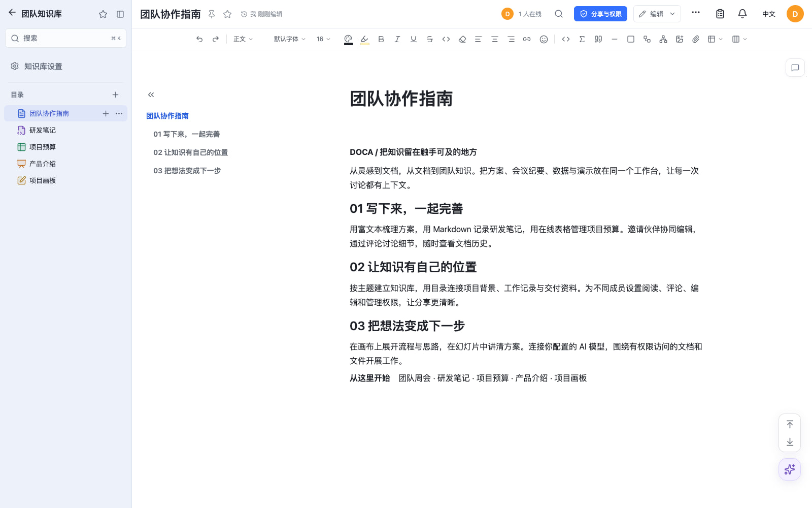Clear formatting with the eraser icon
This screenshot has width=812, height=508.
tap(462, 39)
